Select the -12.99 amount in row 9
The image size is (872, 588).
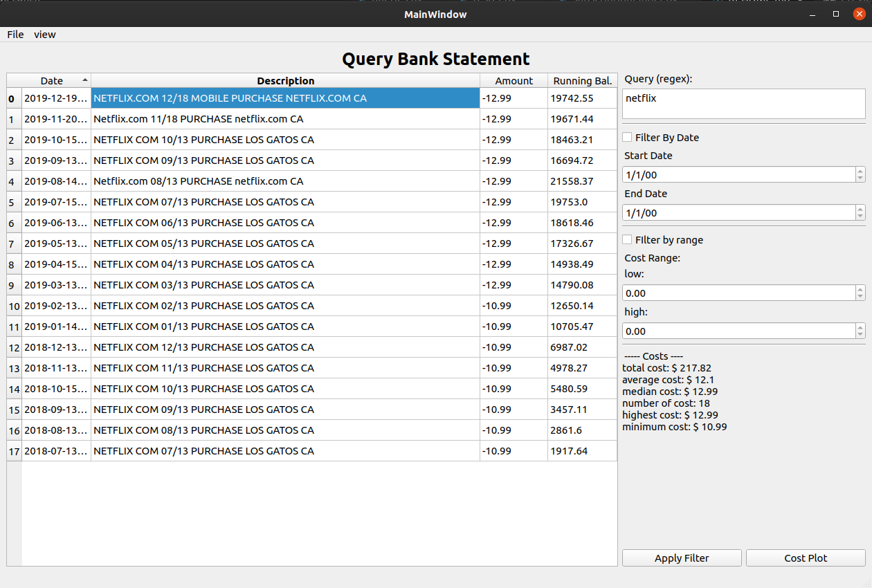click(514, 285)
